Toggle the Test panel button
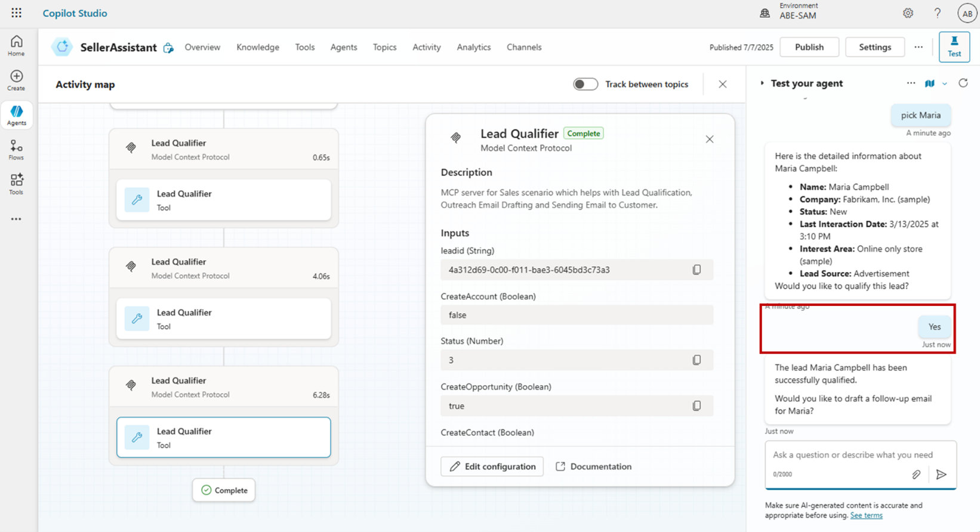This screenshot has width=980, height=532. point(954,47)
